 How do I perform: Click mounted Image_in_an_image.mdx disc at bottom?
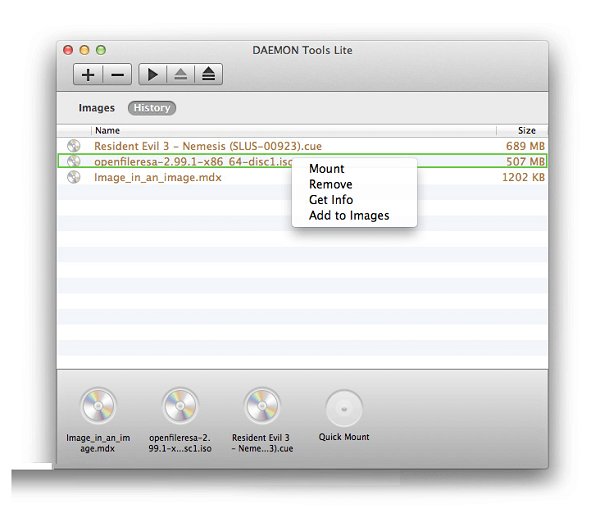[98, 406]
